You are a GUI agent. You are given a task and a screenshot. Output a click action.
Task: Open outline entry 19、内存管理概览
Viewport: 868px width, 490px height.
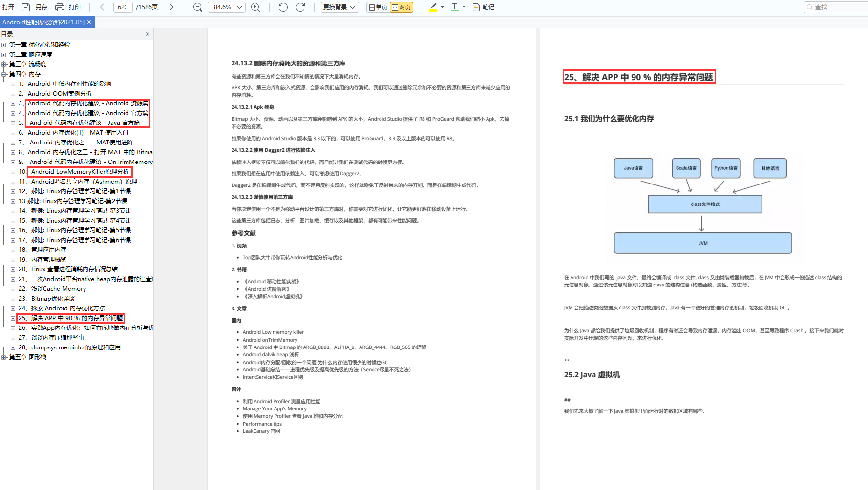click(x=42, y=260)
